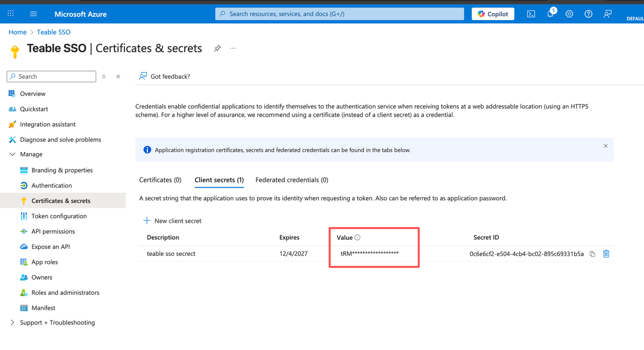The height and width of the screenshot is (350, 644).
Task: Pin Teable SSO page with the pin icon
Action: [x=217, y=48]
